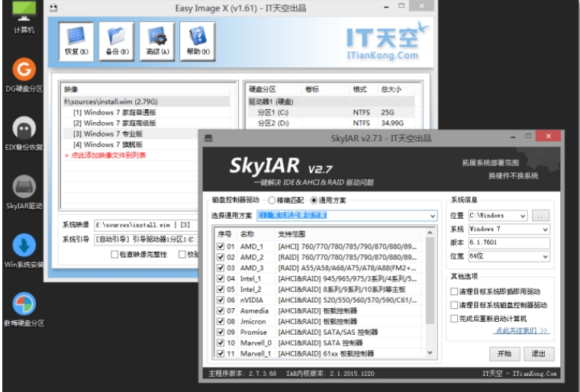Launch the 傲梅硬盘分区 desktop icon

(x=24, y=310)
